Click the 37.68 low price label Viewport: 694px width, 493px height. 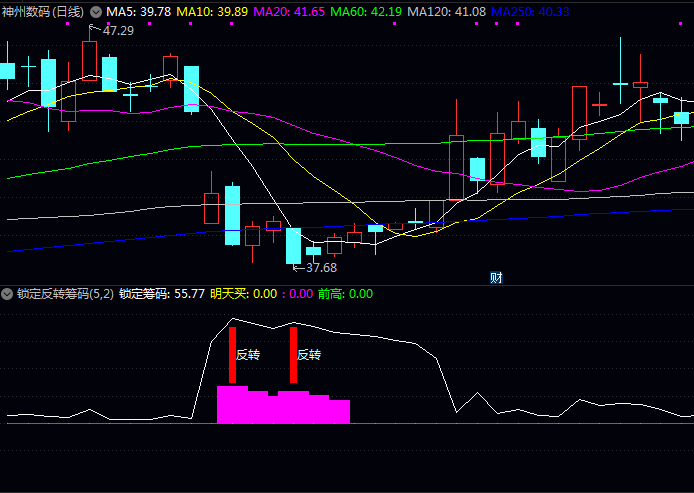(x=321, y=268)
